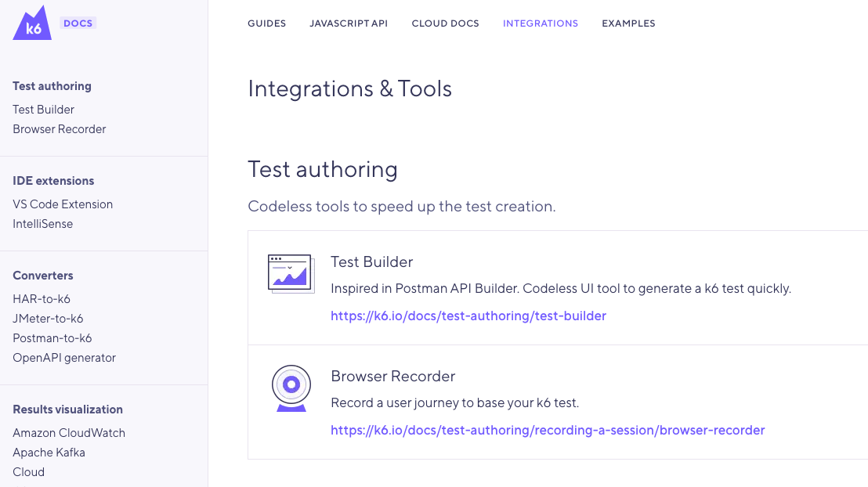Open VS Code Extension sidebar link
This screenshot has height=487, width=868.
coord(63,204)
